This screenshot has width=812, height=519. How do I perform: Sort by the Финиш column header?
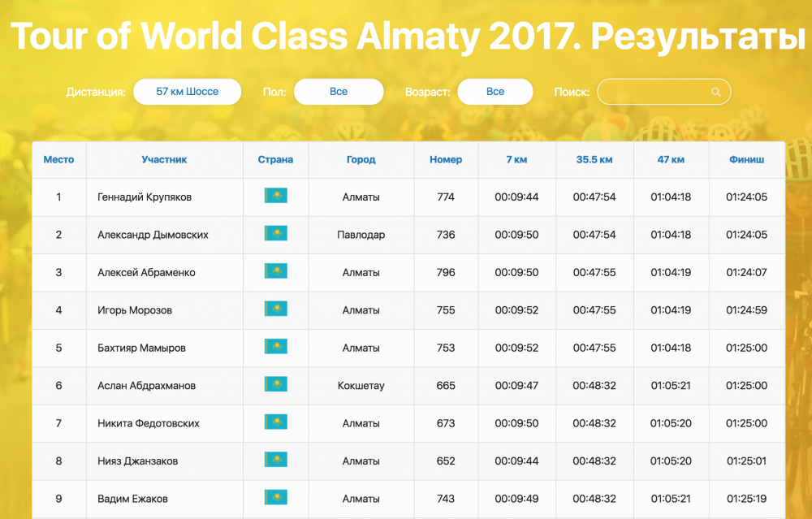(x=746, y=160)
